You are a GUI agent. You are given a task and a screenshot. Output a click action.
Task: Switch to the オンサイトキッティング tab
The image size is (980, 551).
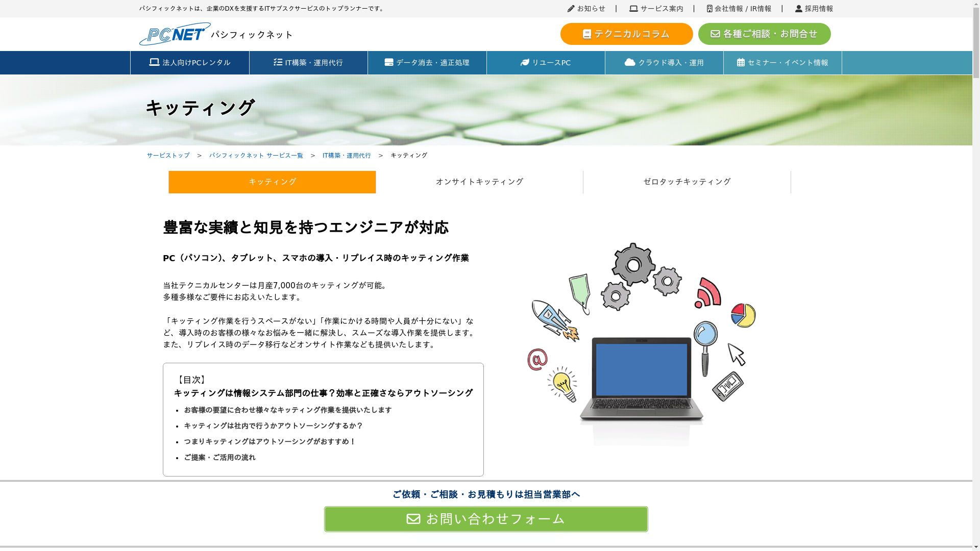point(479,182)
